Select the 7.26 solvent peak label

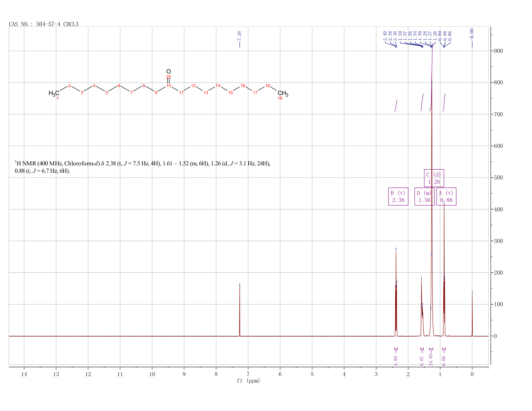[x=239, y=35]
